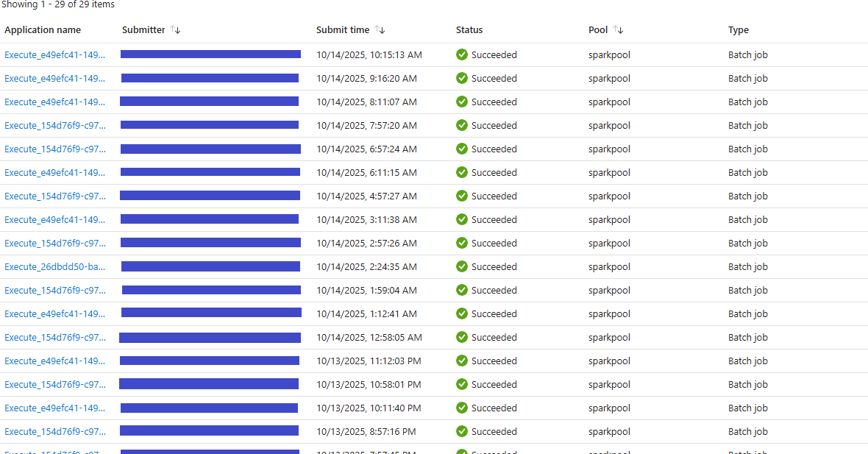Click green success icon for 8:11:07 AM job

[462, 102]
